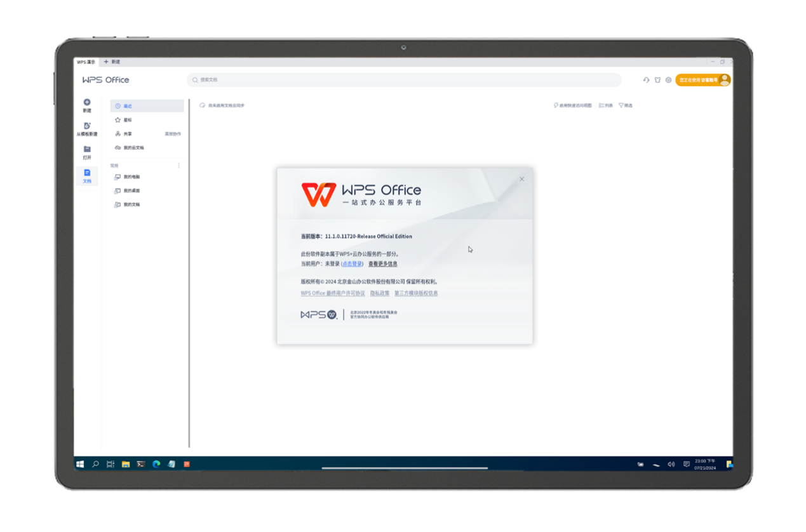
Task: Open the guest account menu button
Action: (702, 80)
